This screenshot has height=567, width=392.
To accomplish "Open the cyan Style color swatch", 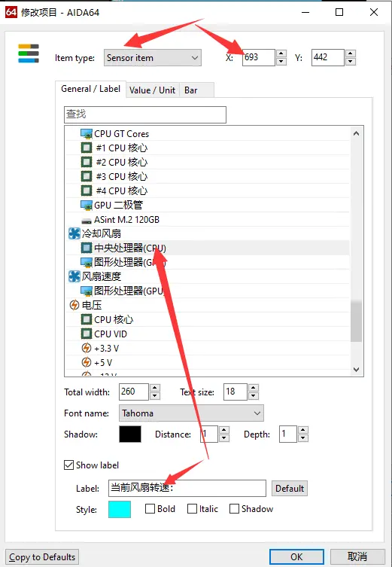I will 120,510.
